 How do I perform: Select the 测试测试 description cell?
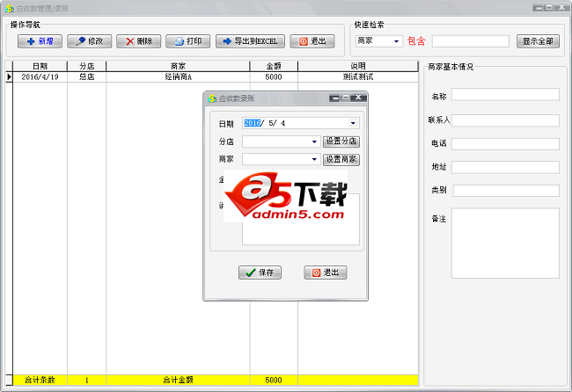click(x=358, y=76)
